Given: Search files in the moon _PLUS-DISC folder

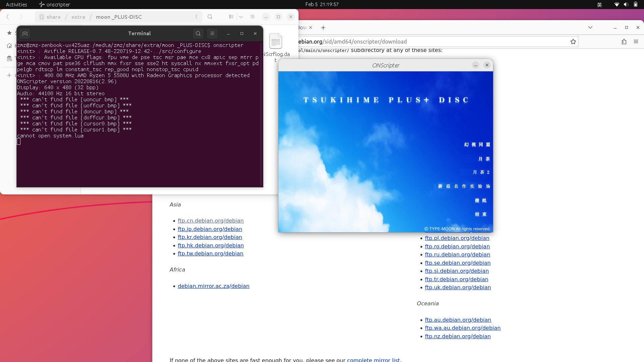Looking at the screenshot, I should point(210,17).
